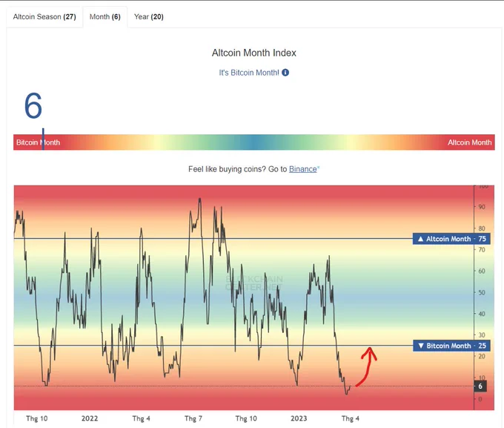The height and width of the screenshot is (428, 504).
Task: Click the It's Bitcoin Month! text
Action: point(249,73)
